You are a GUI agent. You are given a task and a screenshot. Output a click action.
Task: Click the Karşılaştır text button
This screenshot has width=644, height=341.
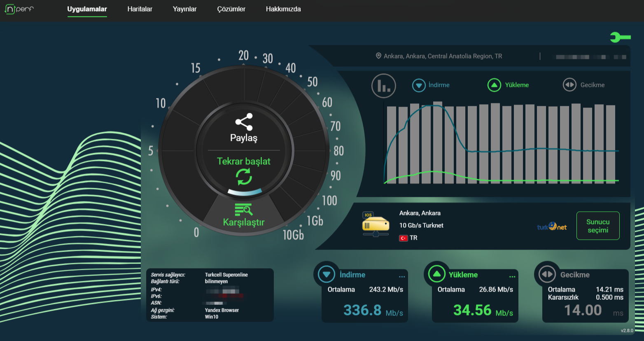[x=244, y=222]
